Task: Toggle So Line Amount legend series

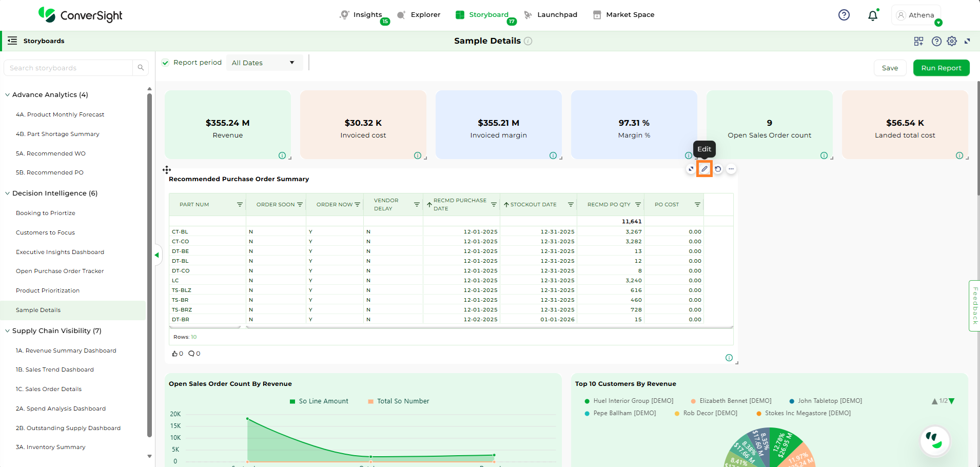Action: pos(319,401)
